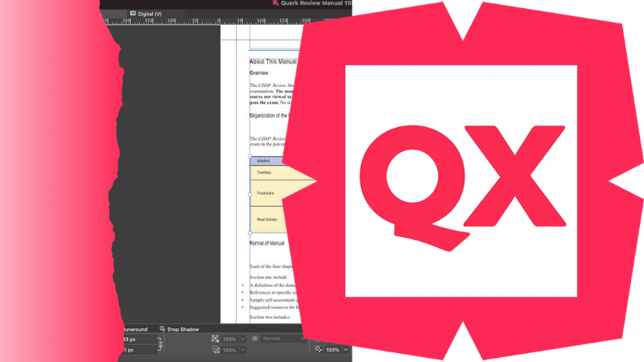Click the 'Quark Review Manual' window title
This screenshot has height=362, width=644.
[316, 3]
